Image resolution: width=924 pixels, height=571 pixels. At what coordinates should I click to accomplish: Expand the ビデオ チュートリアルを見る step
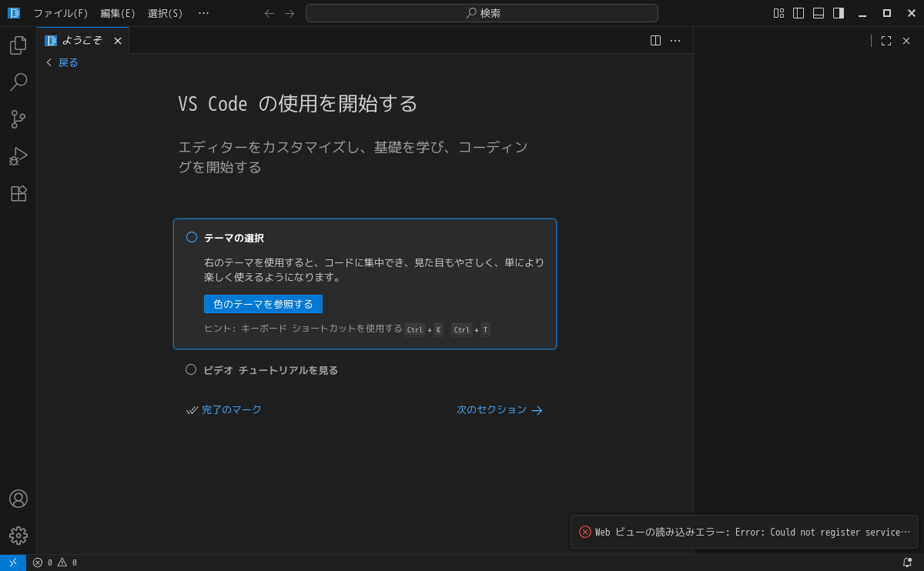[x=270, y=370]
